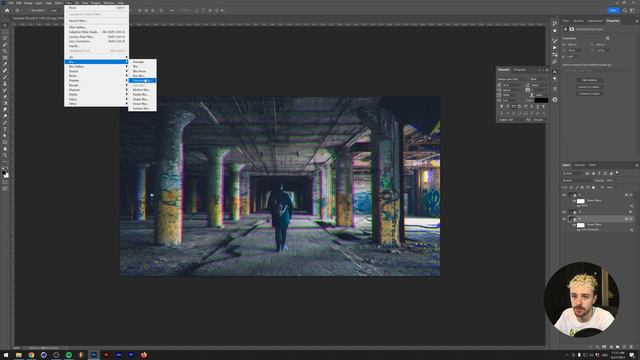640x360 pixels.
Task: Click lock all icon in Layers panel
Action: pyautogui.click(x=593, y=187)
